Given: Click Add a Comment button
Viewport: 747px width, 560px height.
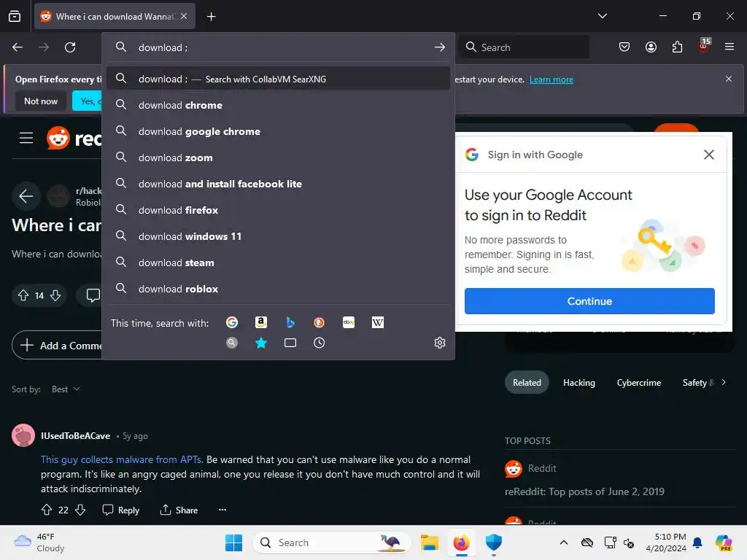Looking at the screenshot, I should 57,345.
